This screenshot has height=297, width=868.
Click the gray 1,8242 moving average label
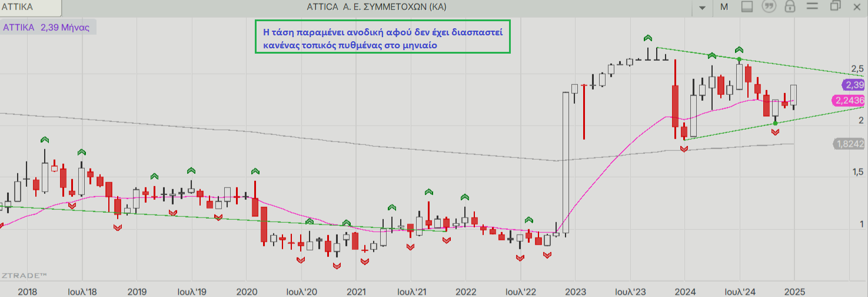coord(848,143)
